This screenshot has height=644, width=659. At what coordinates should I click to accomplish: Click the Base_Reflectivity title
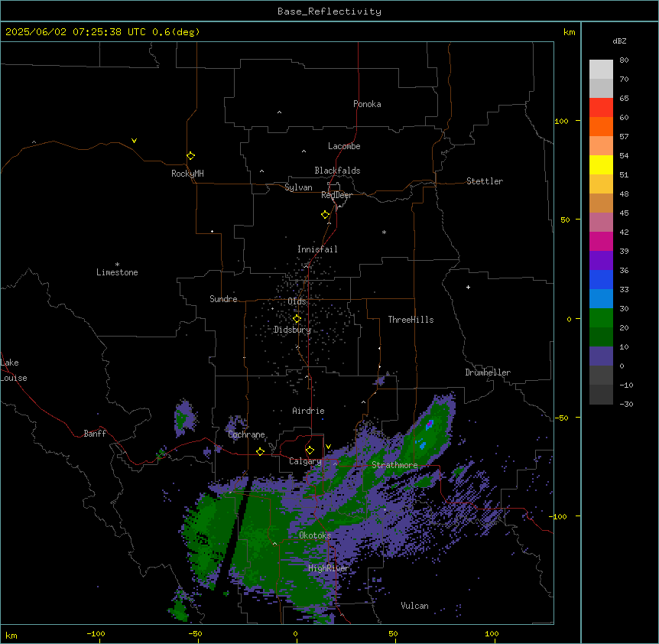click(329, 11)
